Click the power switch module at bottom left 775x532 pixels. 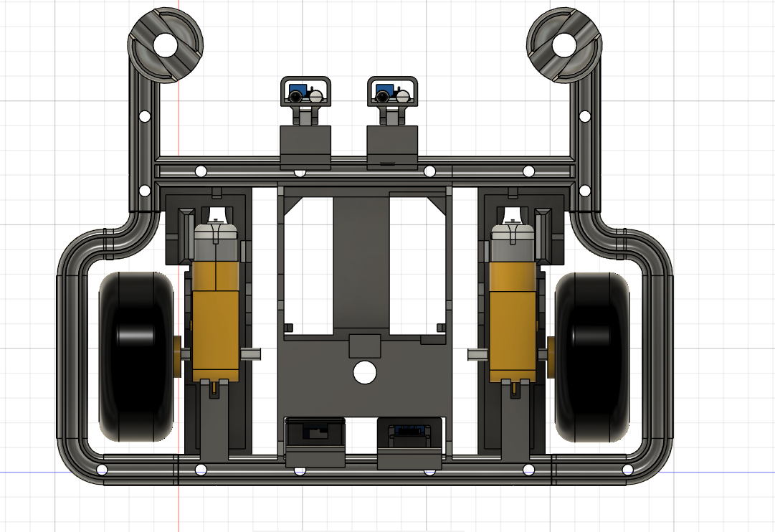pyautogui.click(x=315, y=432)
